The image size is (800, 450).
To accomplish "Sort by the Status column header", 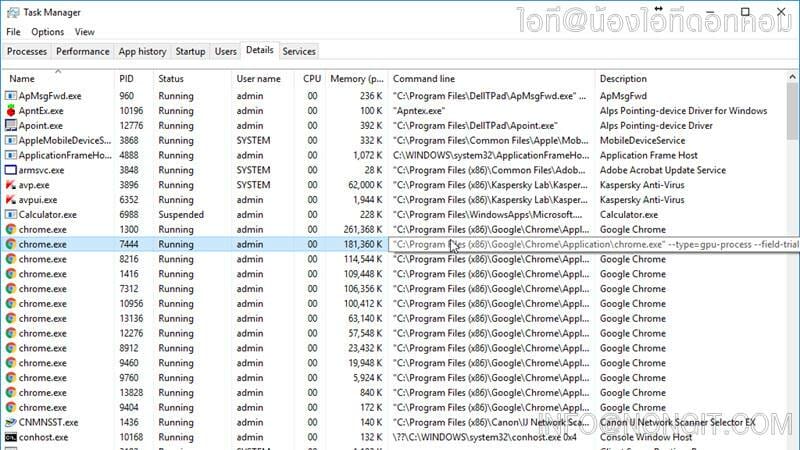I will click(x=192, y=79).
